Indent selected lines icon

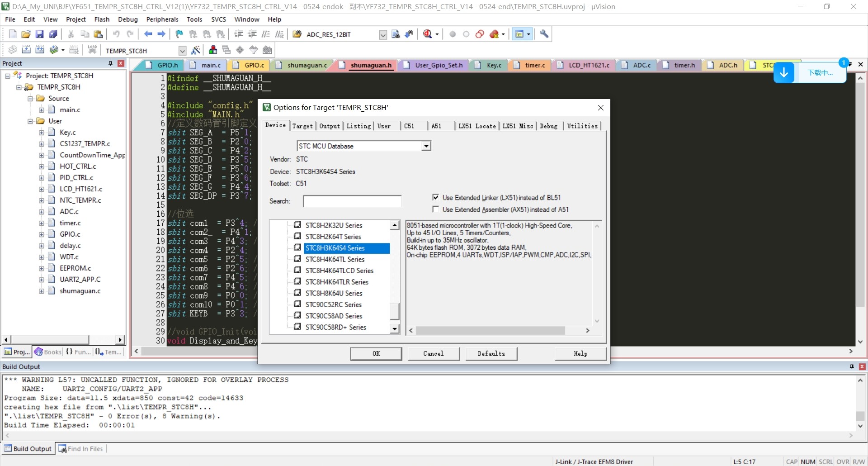(x=239, y=34)
